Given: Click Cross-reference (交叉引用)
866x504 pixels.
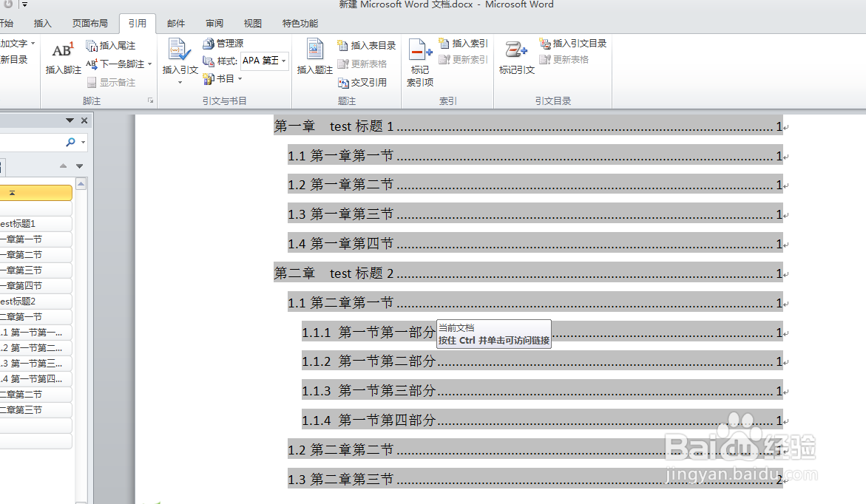Looking at the screenshot, I should [x=362, y=82].
